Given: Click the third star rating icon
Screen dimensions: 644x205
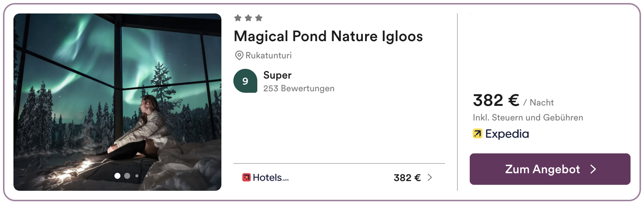Looking at the screenshot, I should click(259, 18).
